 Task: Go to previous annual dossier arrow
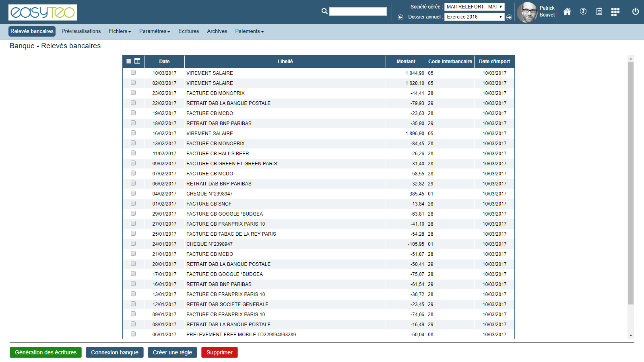(400, 17)
